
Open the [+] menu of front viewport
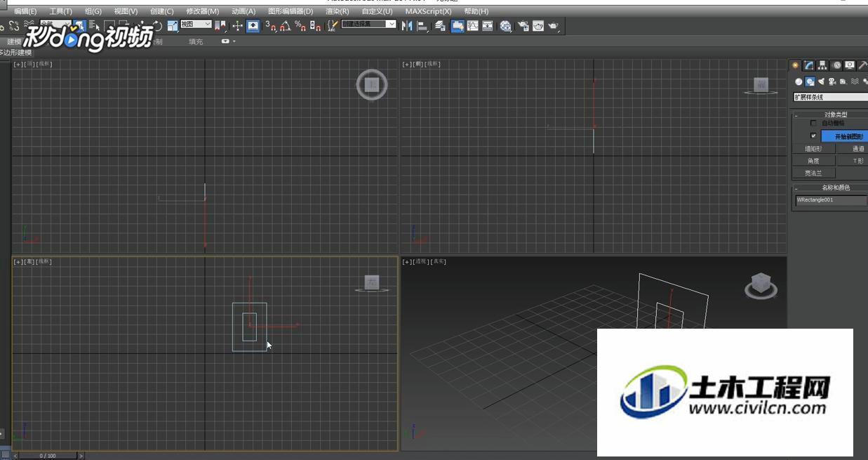click(x=406, y=64)
